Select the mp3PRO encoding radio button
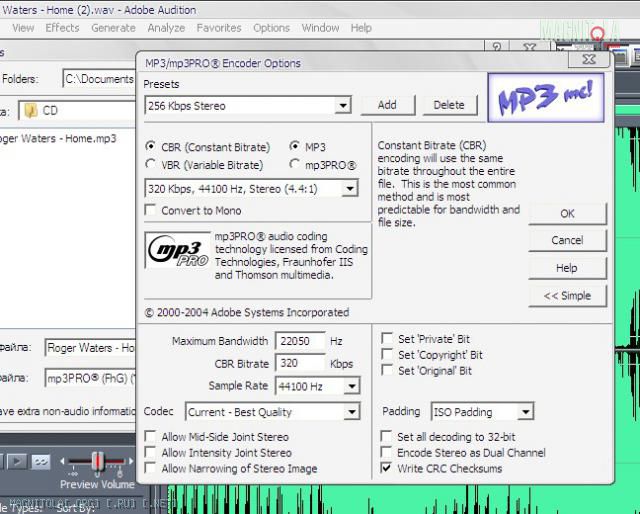This screenshot has width=640, height=514. point(296,165)
